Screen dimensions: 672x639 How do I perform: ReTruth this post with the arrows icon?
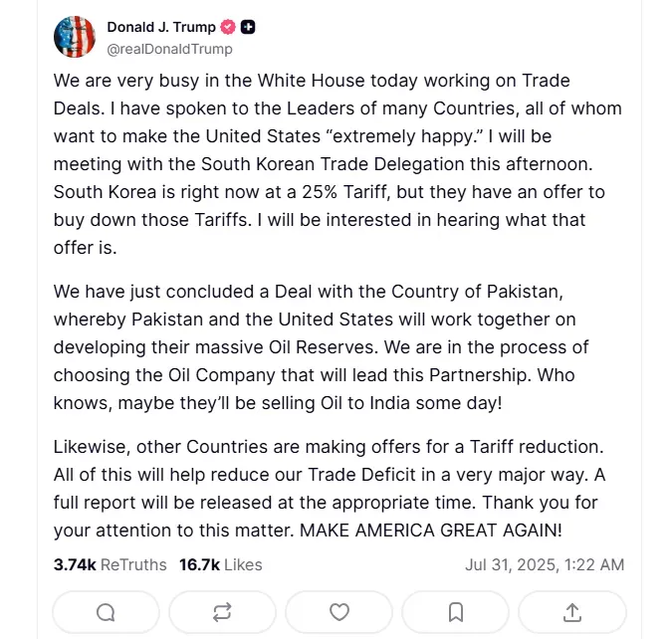[x=222, y=611]
